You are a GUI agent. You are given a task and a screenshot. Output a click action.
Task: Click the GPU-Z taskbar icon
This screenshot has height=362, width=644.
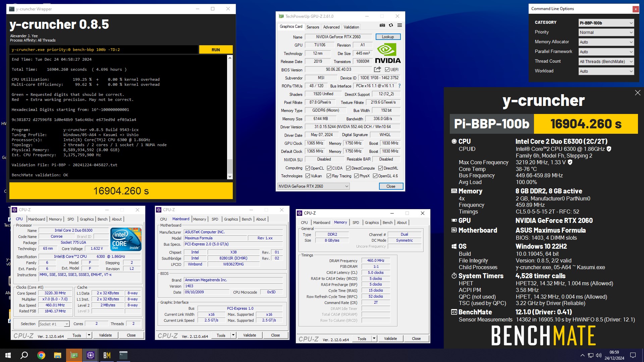pos(74,355)
